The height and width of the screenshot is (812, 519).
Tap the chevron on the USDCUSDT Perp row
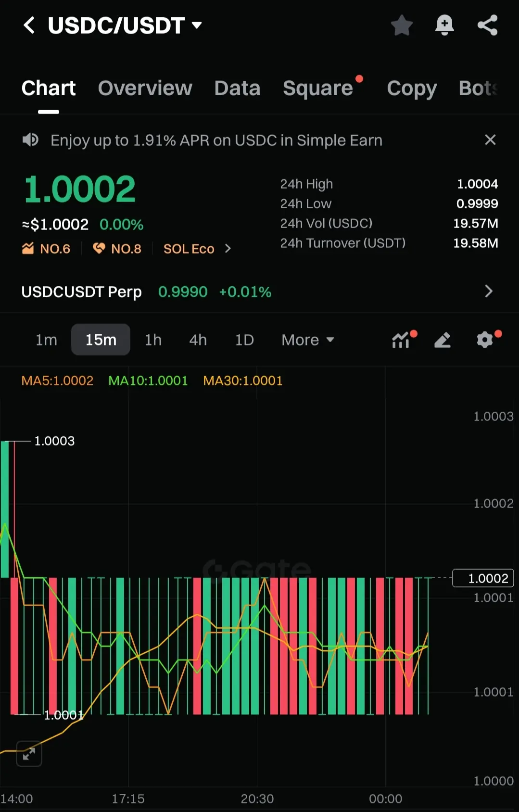point(489,291)
